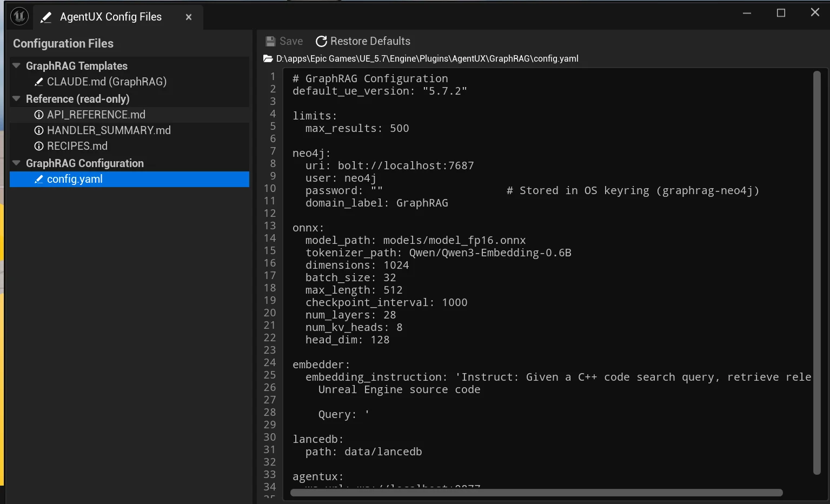Click line number 13 in the gutter
The height and width of the screenshot is (504, 830).
pyautogui.click(x=270, y=226)
